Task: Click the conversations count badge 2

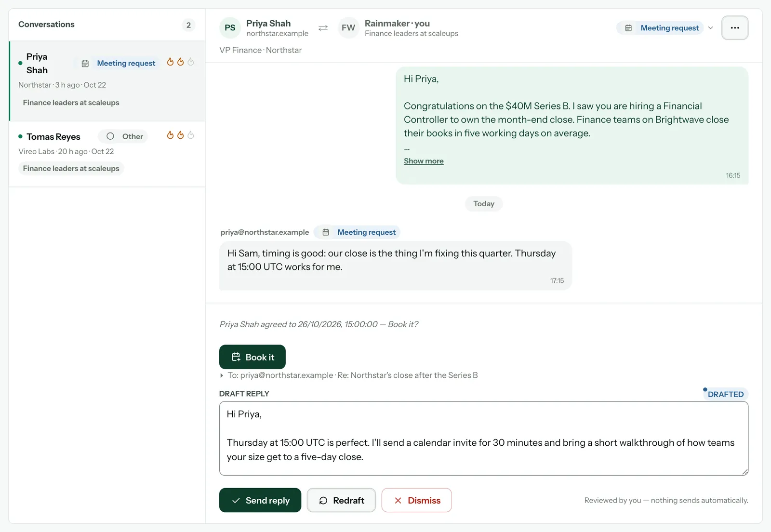Action: (x=188, y=25)
